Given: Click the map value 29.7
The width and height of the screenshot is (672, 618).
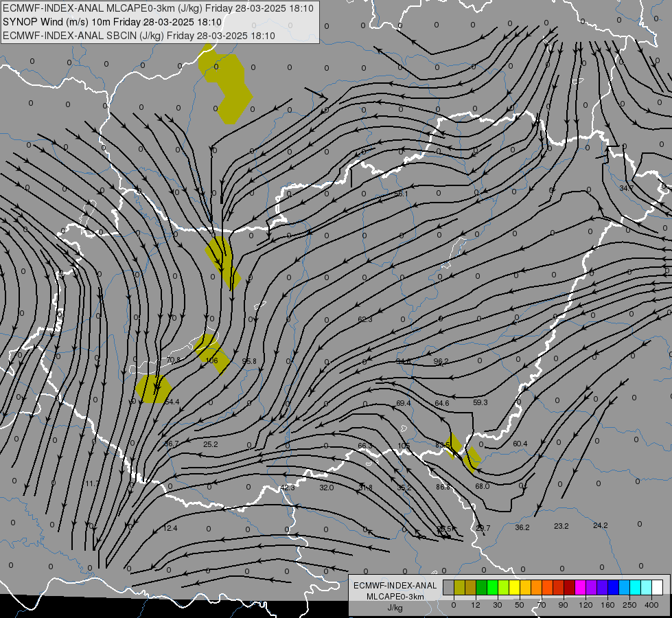Looking at the screenshot, I should (x=483, y=528).
